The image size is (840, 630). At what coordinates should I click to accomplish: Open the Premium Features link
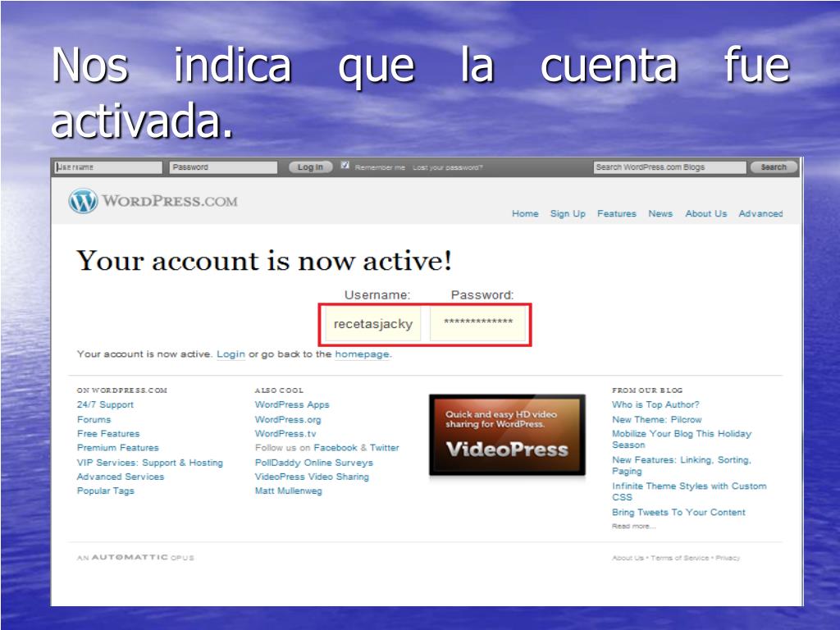point(118,447)
